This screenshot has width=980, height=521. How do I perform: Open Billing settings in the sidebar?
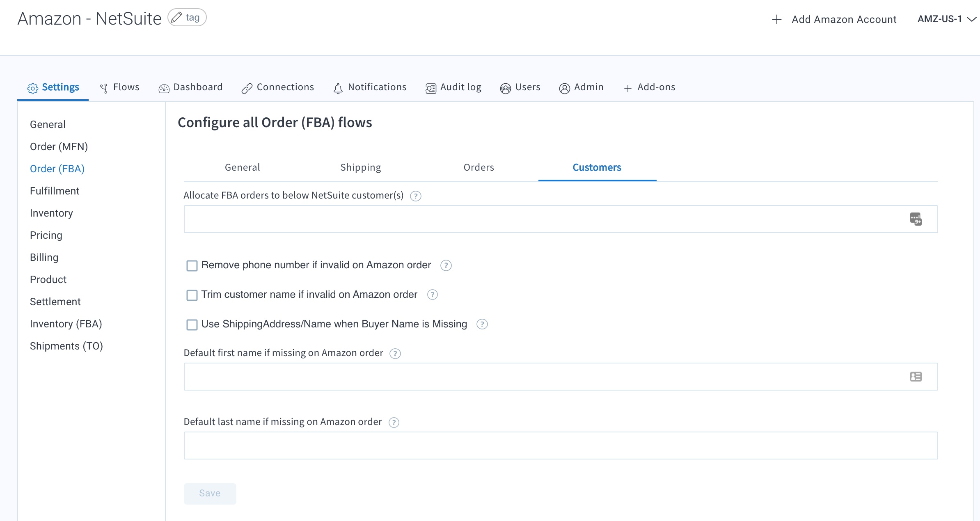(x=44, y=257)
